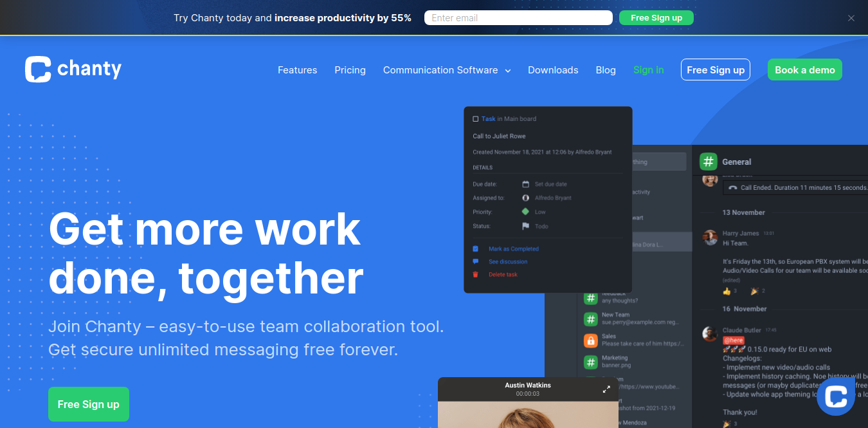Select the Marketing banner.png row text
868x428 pixels.
click(616, 362)
